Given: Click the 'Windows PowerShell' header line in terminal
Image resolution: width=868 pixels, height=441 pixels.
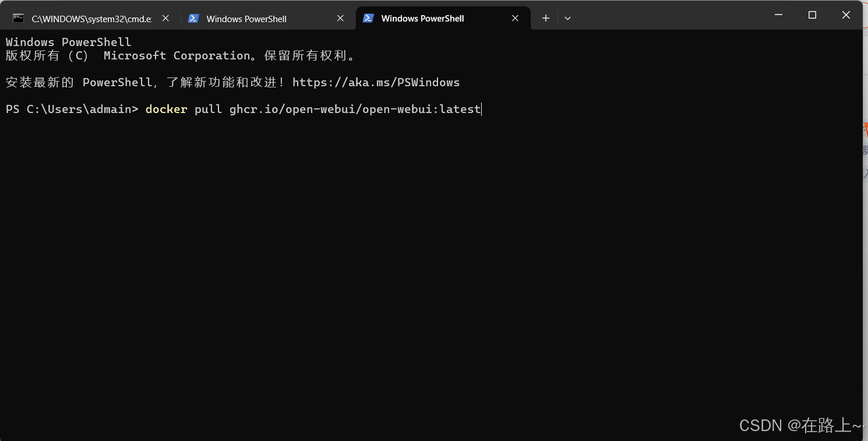Looking at the screenshot, I should [69, 42].
